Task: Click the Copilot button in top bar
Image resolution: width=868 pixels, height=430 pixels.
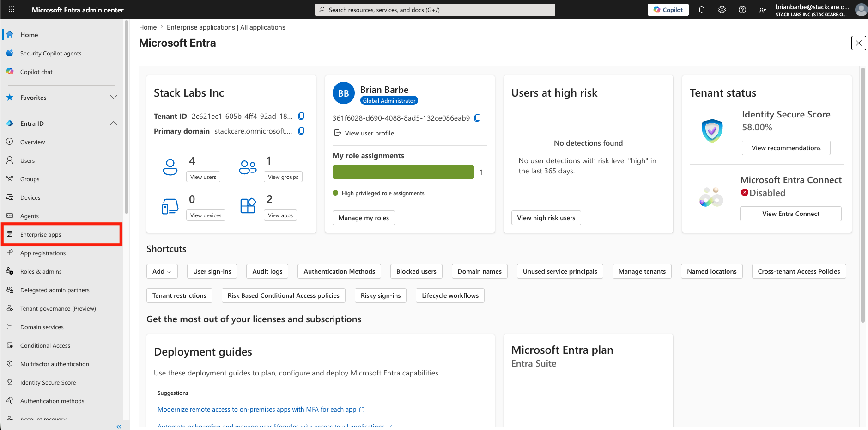Action: tap(668, 10)
